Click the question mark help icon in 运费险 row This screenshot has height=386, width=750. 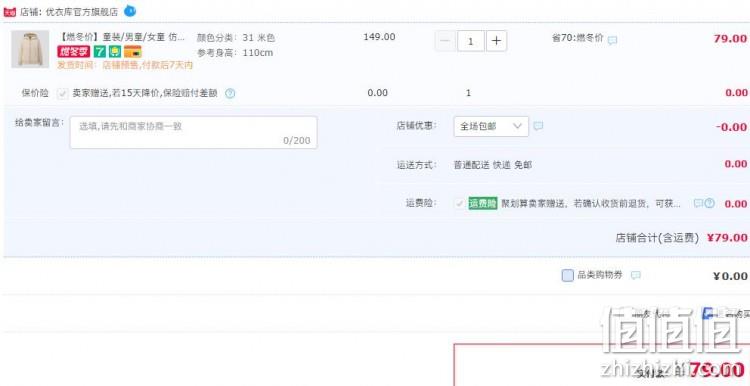click(709, 203)
